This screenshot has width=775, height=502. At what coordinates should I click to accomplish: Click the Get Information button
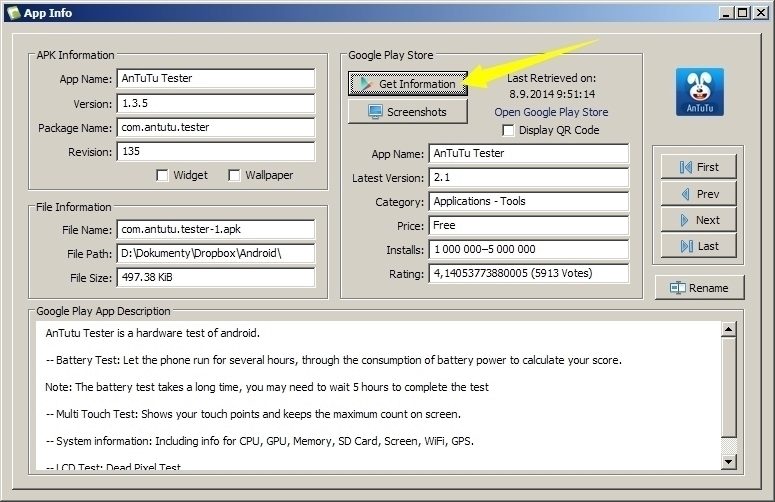(408, 84)
